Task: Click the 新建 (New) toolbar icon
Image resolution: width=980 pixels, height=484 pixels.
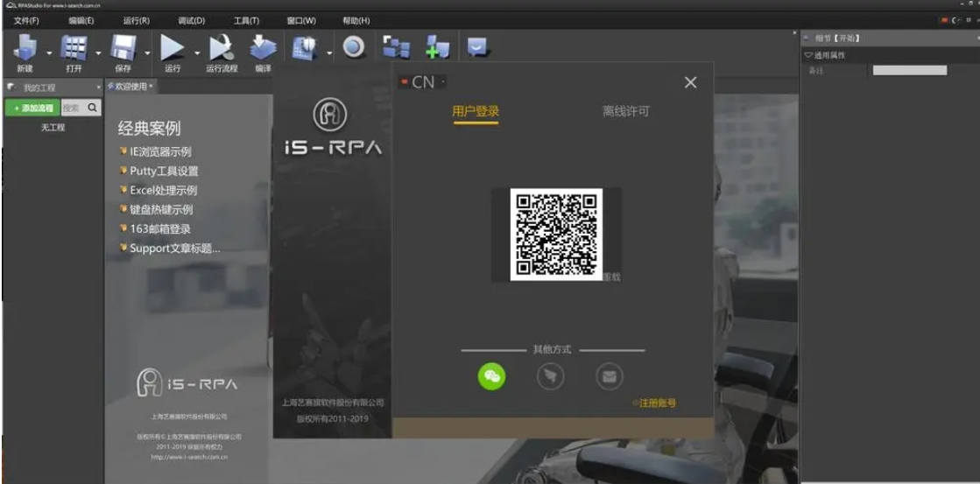Action: [25, 48]
